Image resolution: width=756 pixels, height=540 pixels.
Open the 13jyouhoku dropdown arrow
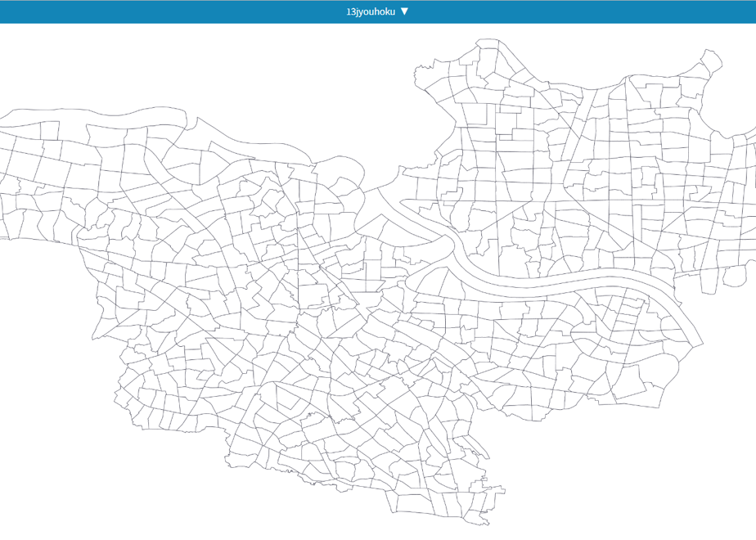pyautogui.click(x=404, y=11)
